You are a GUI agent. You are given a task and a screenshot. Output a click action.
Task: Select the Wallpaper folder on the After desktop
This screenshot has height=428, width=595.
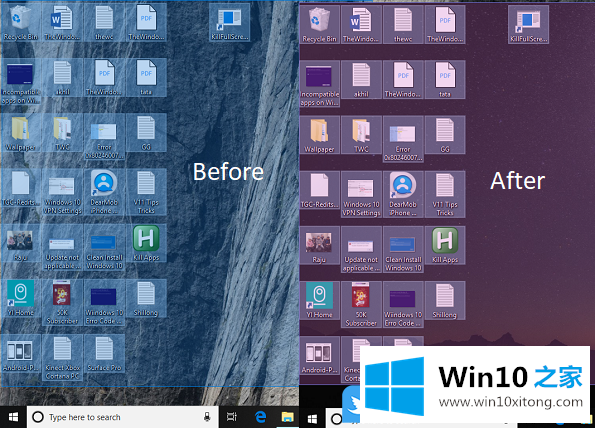coord(320,135)
